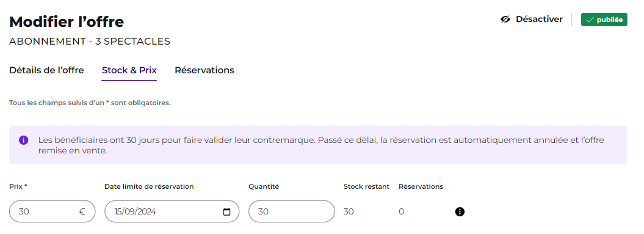Click the Réservations count showing 0

tap(401, 212)
